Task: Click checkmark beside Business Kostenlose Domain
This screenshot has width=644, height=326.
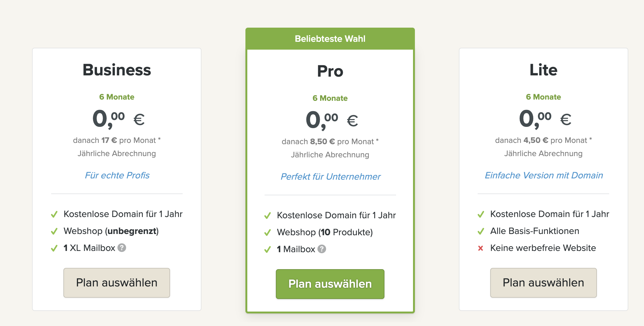Action: point(54,215)
